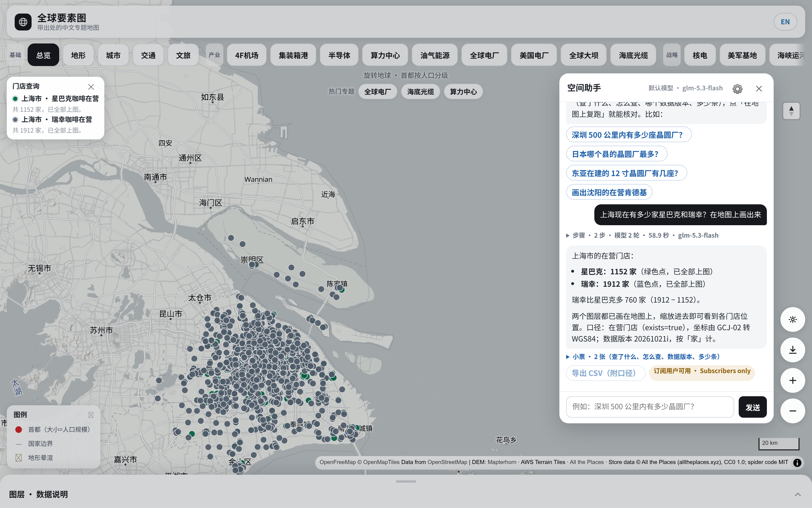This screenshot has height=508, width=812.
Task: Reset map north with compass control
Action: [x=791, y=111]
